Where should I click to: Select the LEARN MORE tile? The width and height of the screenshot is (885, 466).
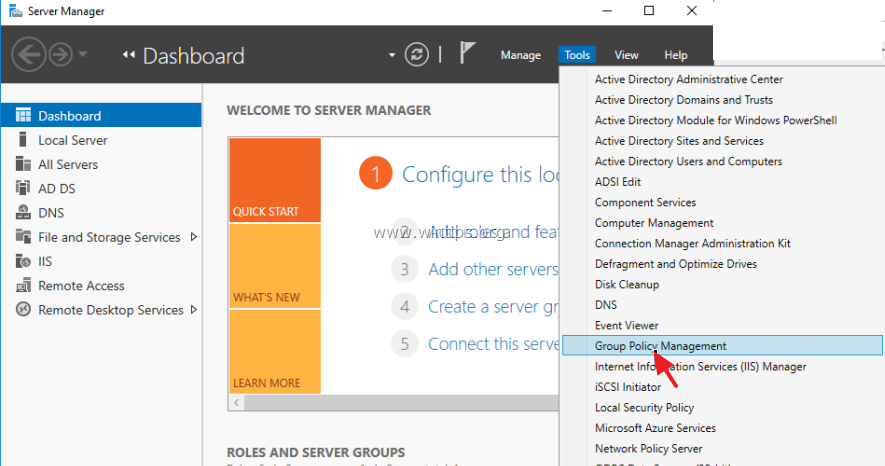pos(275,352)
